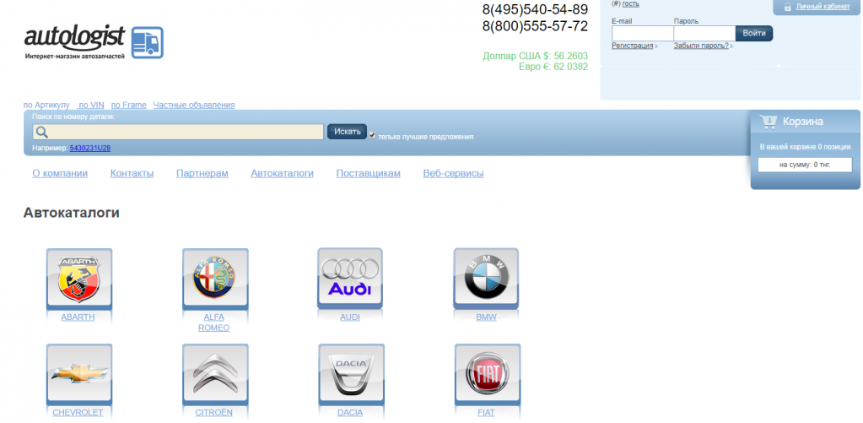Open Личный кабинет link

(x=823, y=7)
